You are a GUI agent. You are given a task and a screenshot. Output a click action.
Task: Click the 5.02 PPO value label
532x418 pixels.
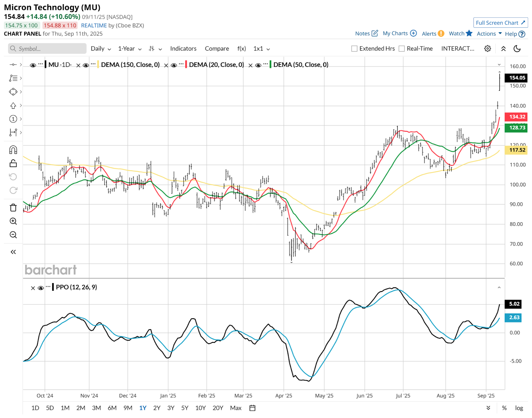(x=513, y=304)
